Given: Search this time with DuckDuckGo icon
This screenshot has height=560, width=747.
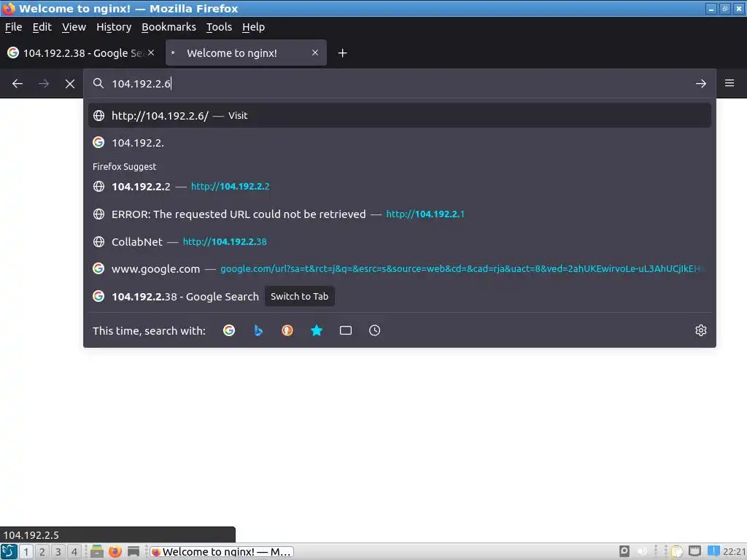Looking at the screenshot, I should 287,330.
